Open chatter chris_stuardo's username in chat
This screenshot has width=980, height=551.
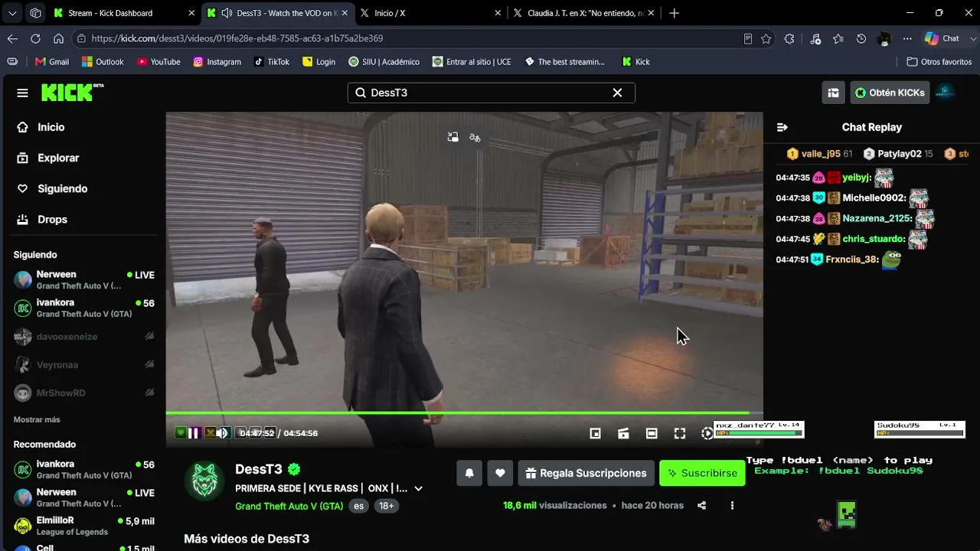(874, 239)
